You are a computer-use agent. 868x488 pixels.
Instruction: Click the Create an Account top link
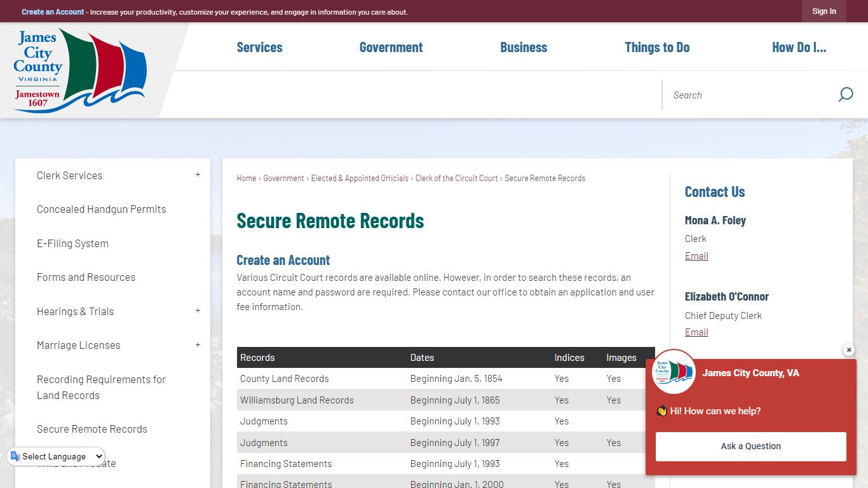point(53,11)
